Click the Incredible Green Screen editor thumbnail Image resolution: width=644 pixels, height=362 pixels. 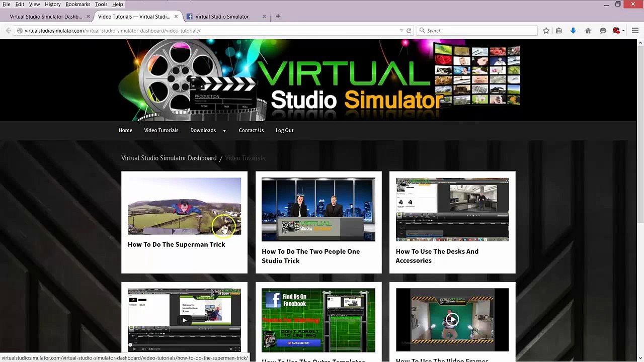tap(184, 320)
